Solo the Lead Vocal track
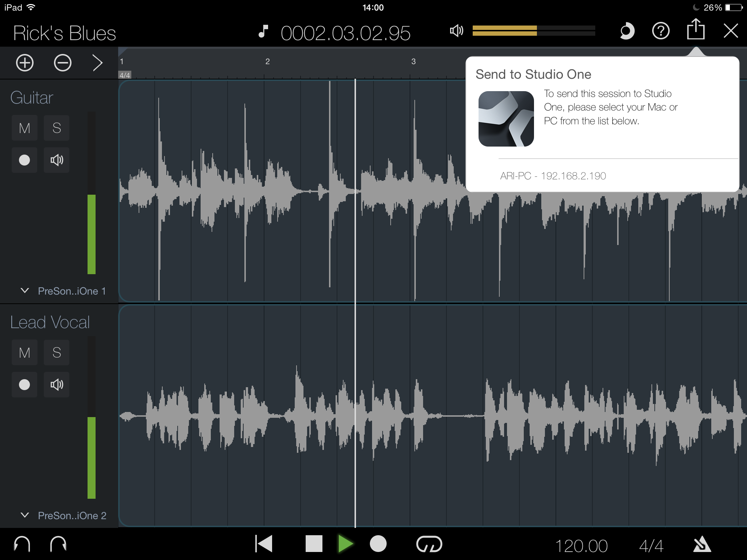Image resolution: width=747 pixels, height=560 pixels. click(x=57, y=353)
